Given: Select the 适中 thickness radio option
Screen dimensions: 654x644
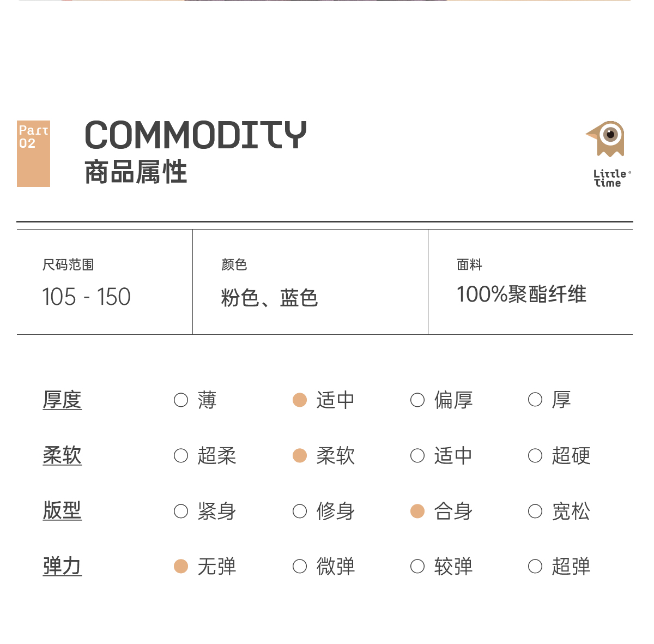Looking at the screenshot, I should 300,400.
